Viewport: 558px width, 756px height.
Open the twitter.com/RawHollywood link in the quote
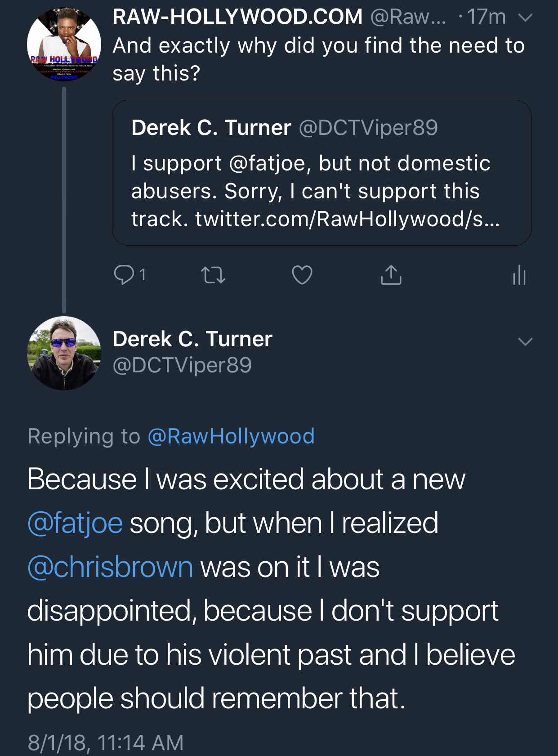[347, 219]
